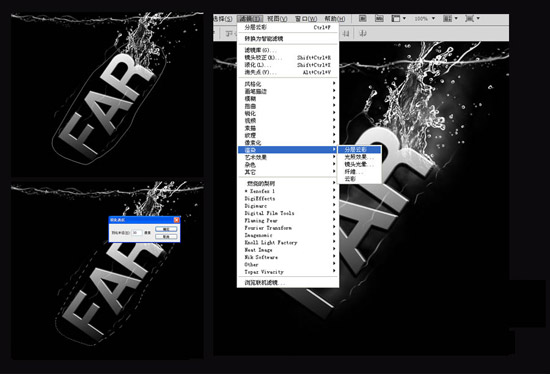Launch Bridge from the Br icon
This screenshot has width=550, height=374.
(363, 19)
